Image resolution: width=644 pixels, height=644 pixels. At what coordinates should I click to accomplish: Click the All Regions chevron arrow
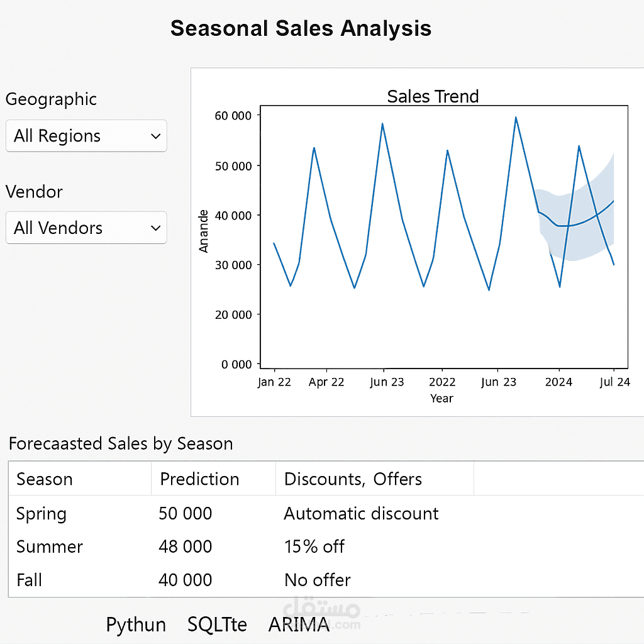coord(156,136)
